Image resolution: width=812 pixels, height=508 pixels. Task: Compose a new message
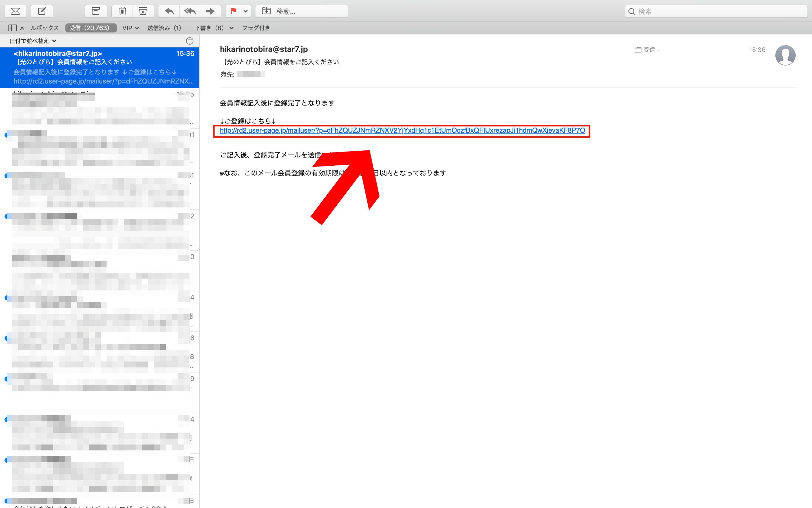tap(42, 11)
